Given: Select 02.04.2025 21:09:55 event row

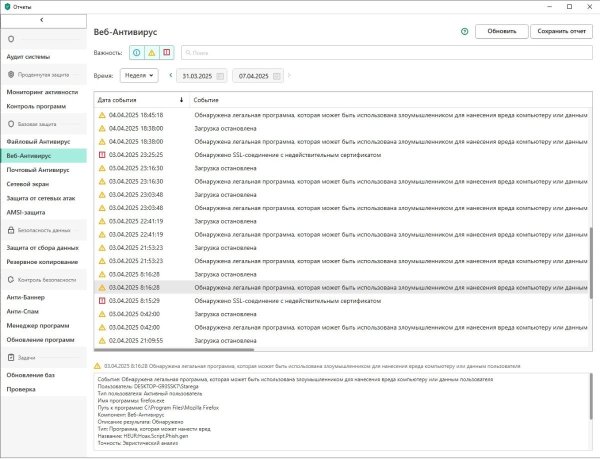Looking at the screenshot, I should [x=341, y=340].
